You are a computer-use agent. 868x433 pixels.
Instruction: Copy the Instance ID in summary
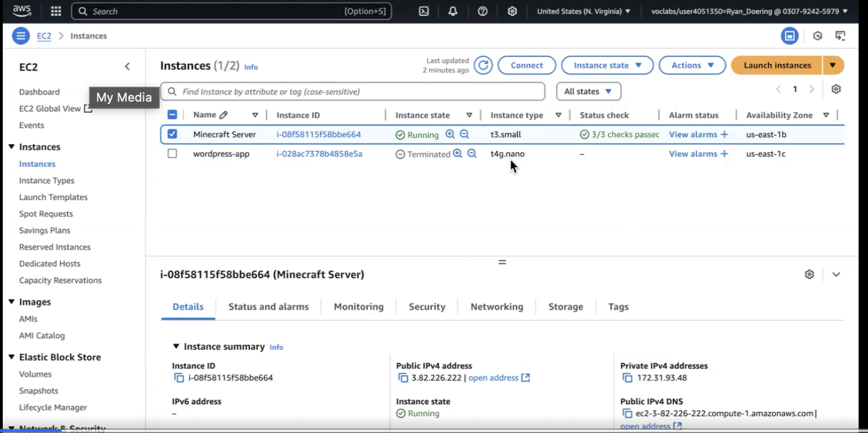click(x=179, y=378)
